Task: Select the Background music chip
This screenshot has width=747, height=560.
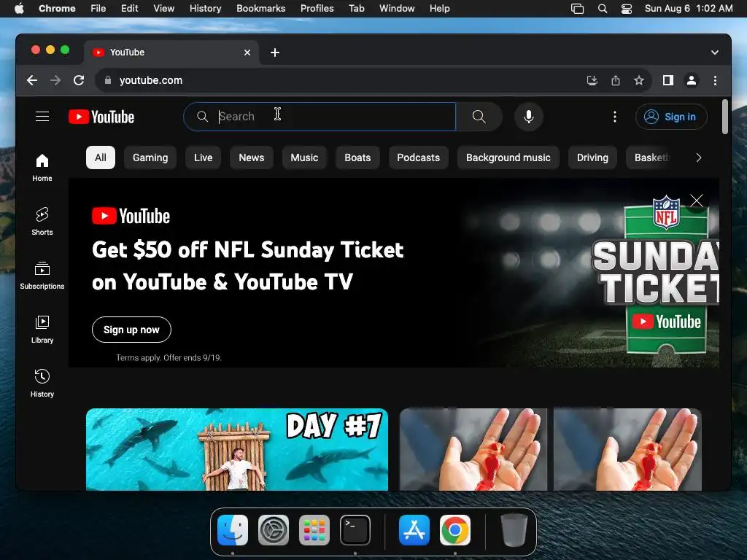Action: point(508,157)
